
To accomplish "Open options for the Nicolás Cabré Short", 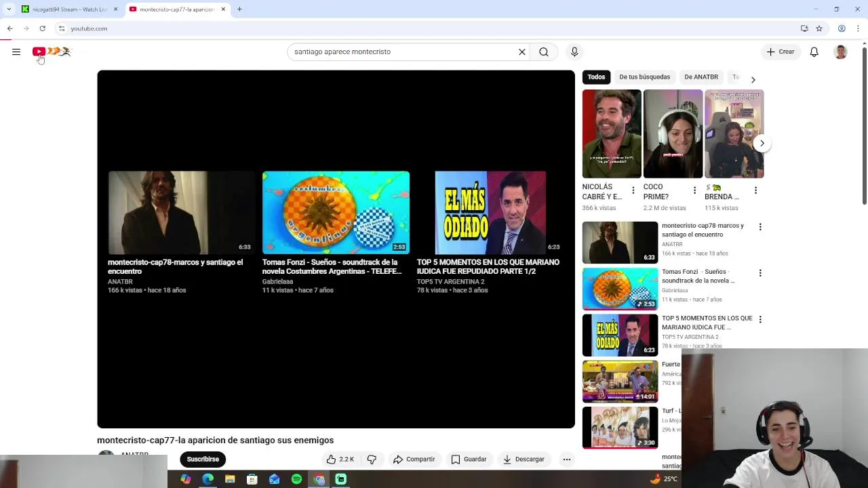I will point(633,190).
